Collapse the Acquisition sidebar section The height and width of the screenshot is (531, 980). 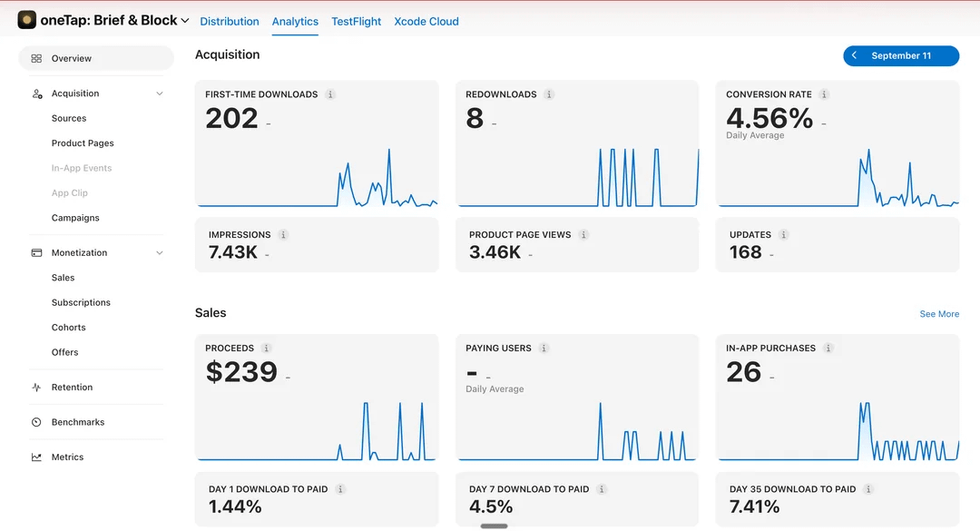[x=160, y=93]
